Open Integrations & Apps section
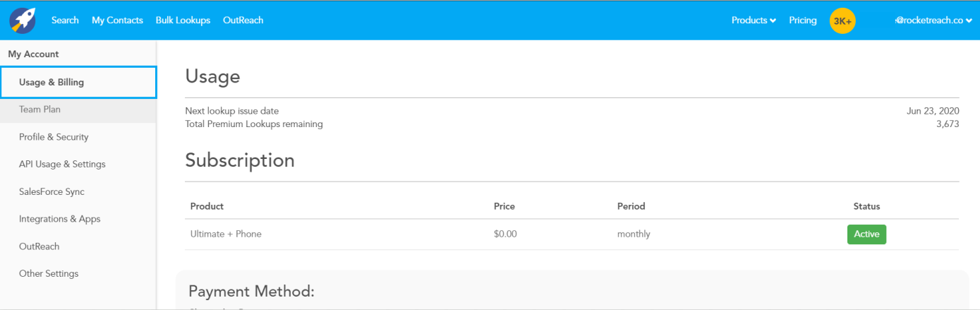 click(59, 219)
